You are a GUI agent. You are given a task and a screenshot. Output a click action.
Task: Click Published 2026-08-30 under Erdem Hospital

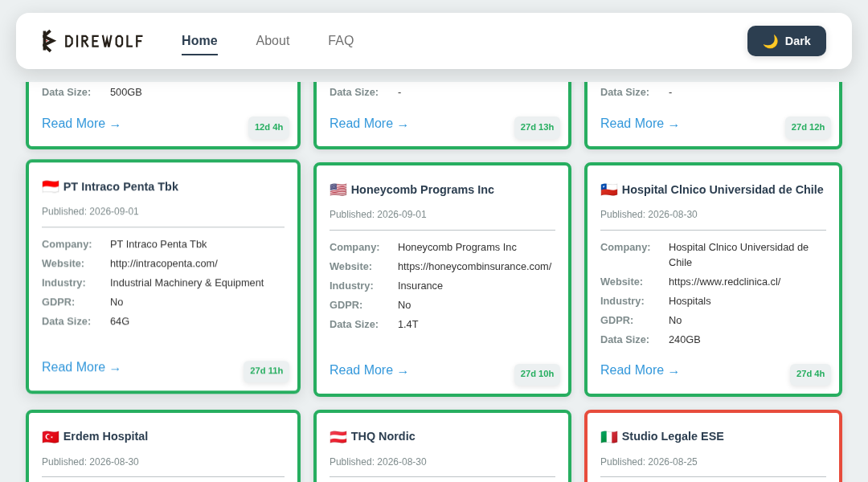click(90, 462)
